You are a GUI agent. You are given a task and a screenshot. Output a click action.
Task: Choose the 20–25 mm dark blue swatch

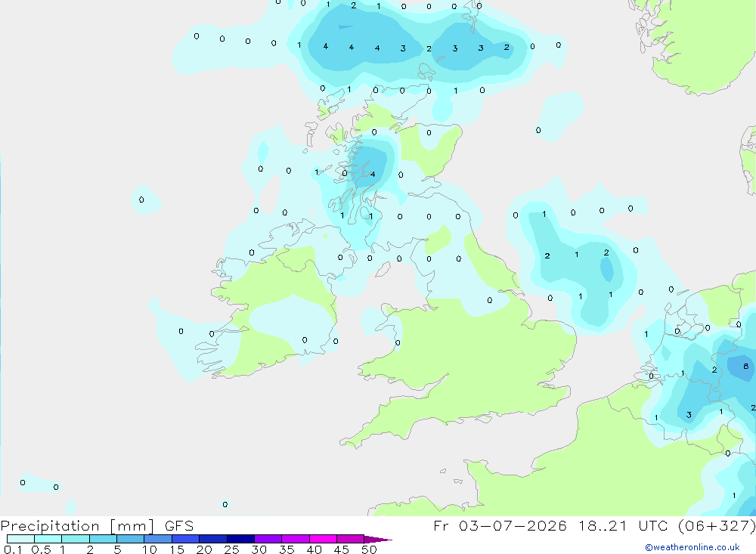tap(213, 539)
